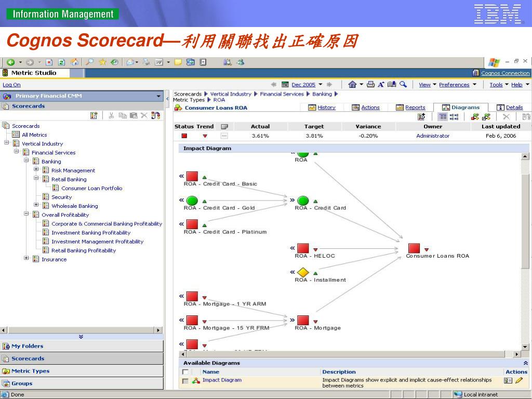
Task: Click the comment note icon in metric header
Action: pyautogui.click(x=224, y=127)
